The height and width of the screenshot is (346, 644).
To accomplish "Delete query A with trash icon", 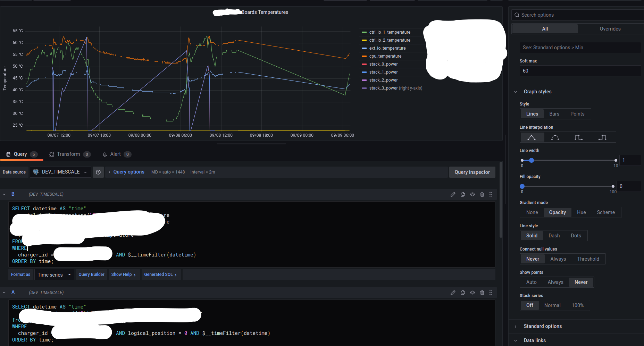I will [482, 293].
